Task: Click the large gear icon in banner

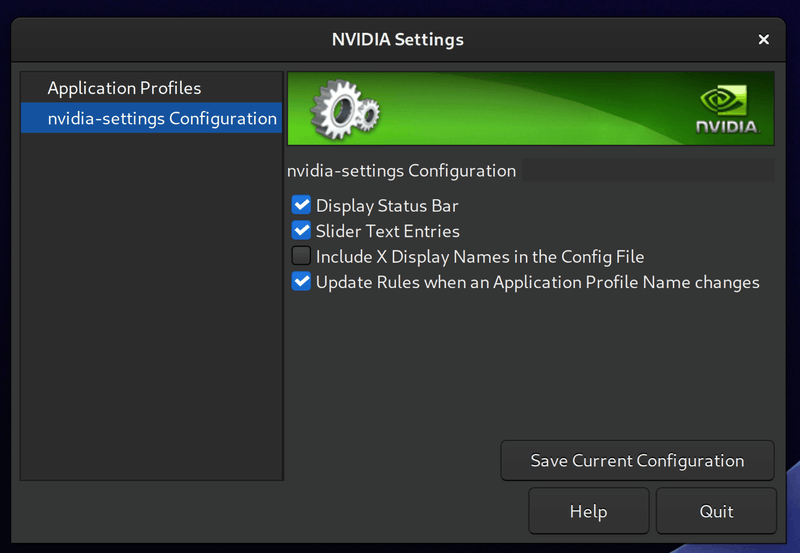Action: (337, 109)
